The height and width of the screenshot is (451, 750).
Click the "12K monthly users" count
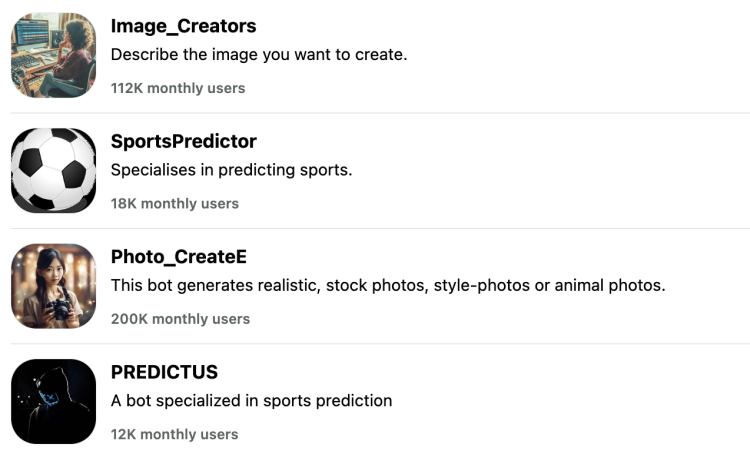tap(174, 434)
